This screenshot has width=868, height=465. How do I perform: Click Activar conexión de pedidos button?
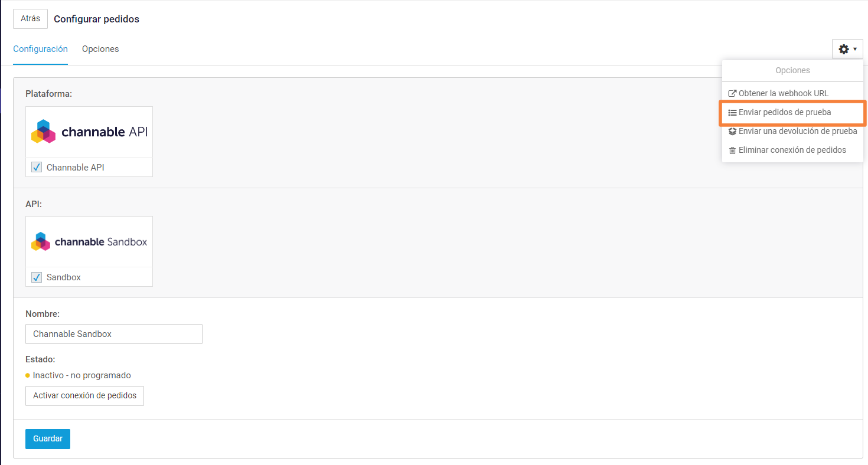(x=84, y=395)
